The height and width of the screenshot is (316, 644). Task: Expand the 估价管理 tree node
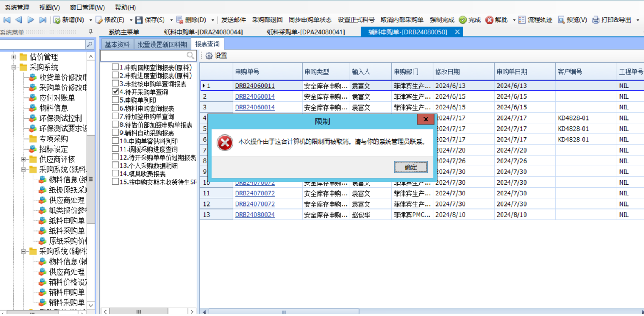tap(13, 57)
